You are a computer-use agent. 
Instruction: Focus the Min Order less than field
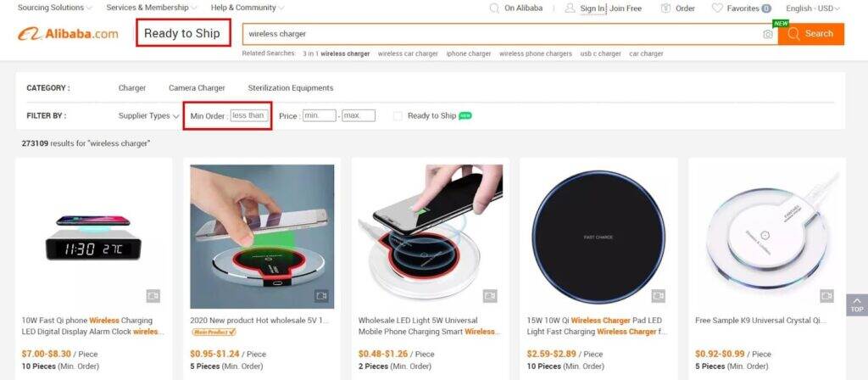tap(250, 115)
